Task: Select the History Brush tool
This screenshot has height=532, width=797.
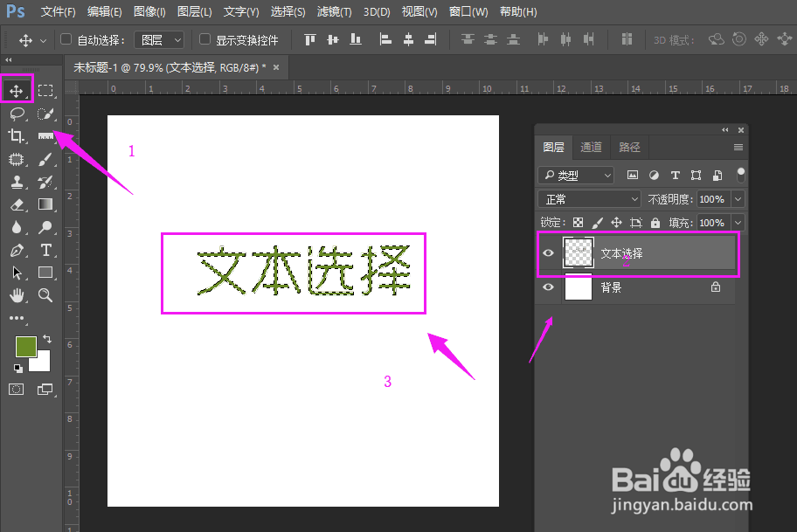Action: pos(45,182)
